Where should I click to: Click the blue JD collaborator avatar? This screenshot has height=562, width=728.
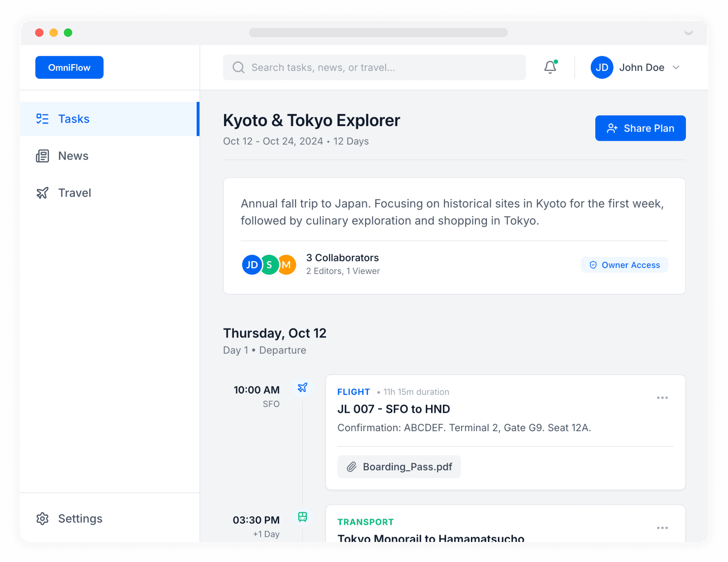251,265
